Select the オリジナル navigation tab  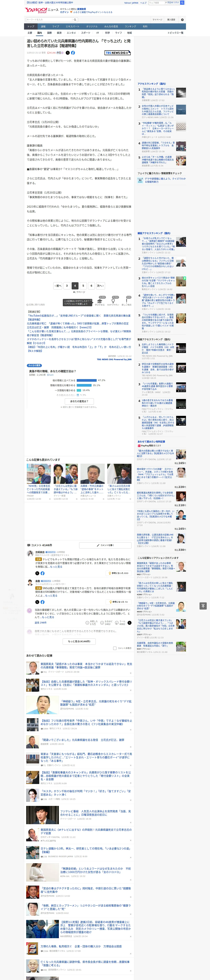tap(92, 27)
